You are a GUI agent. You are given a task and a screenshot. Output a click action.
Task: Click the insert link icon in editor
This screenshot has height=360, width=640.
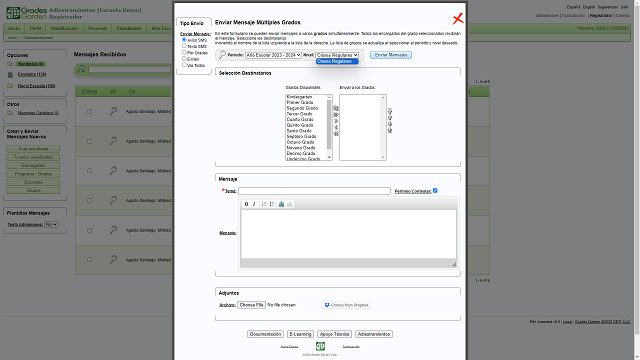(281, 204)
